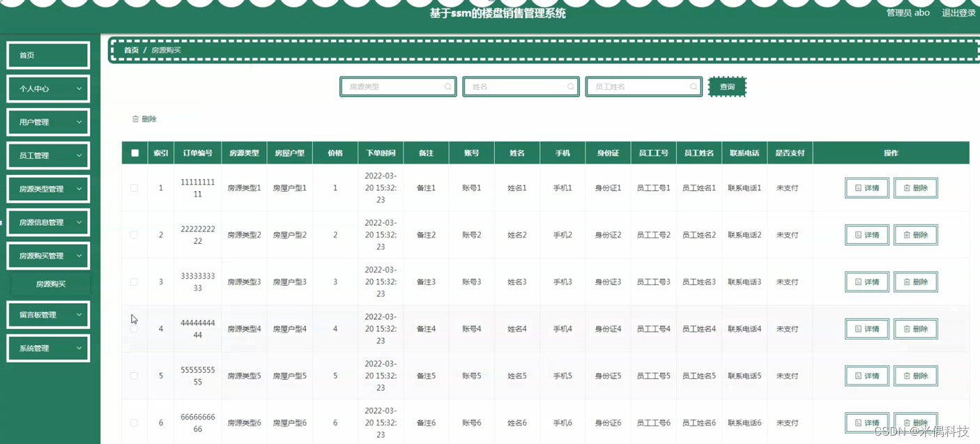Click detail icon in row 1 详情 button
Image resolution: width=980 pixels, height=444 pixels.
(x=858, y=188)
